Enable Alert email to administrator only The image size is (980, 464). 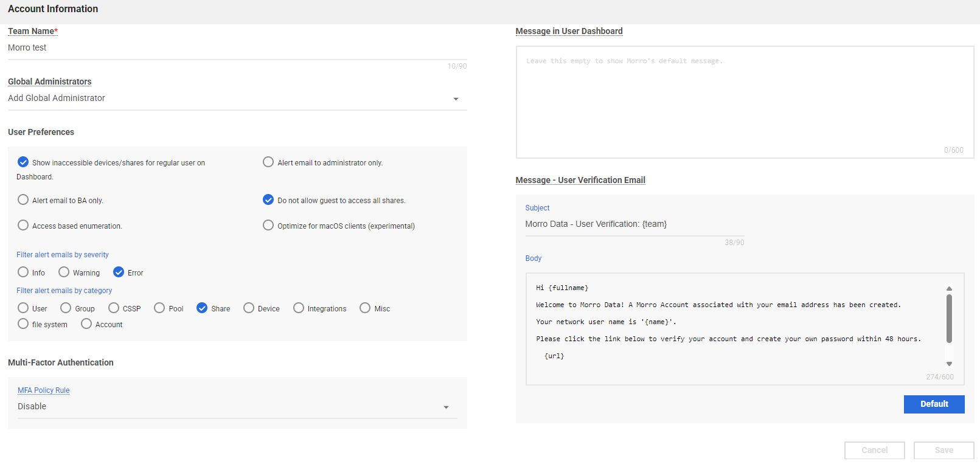point(268,162)
